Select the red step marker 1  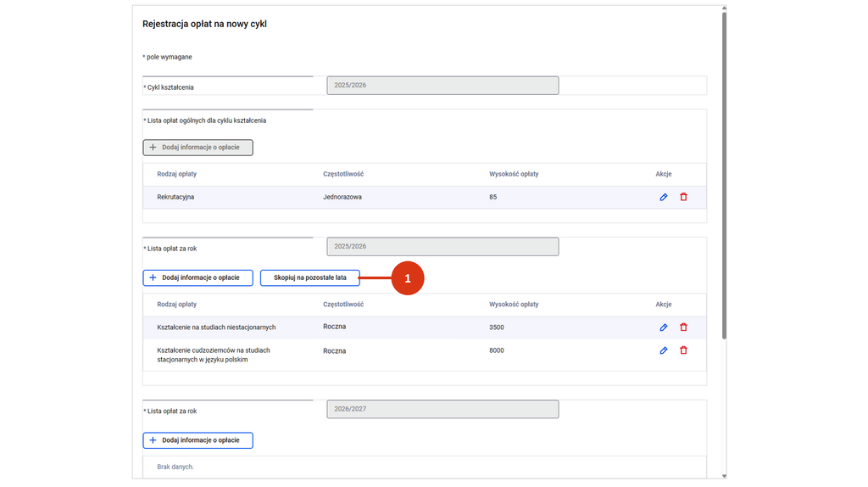(x=408, y=278)
